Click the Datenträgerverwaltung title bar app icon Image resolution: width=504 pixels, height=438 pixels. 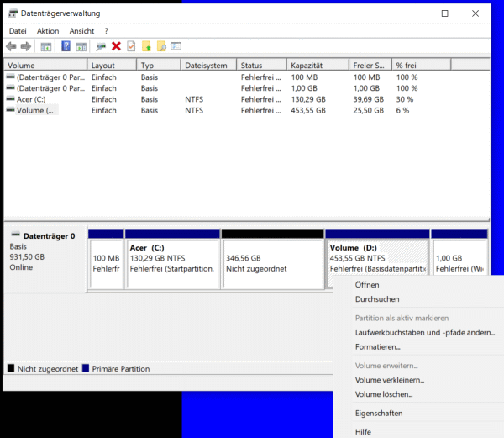pyautogui.click(x=13, y=13)
